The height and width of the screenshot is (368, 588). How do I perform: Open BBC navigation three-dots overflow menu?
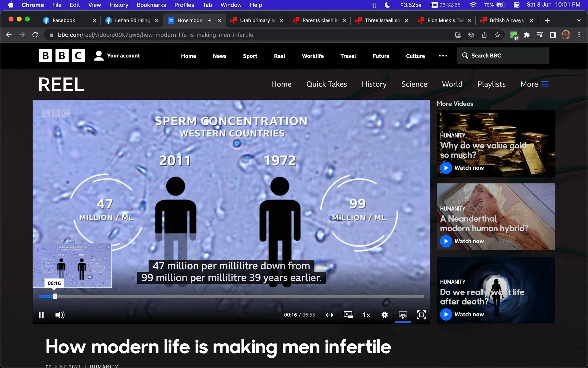(443, 55)
